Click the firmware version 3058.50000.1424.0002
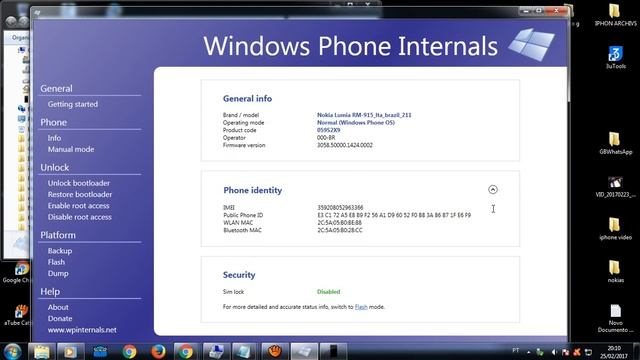 click(x=345, y=145)
